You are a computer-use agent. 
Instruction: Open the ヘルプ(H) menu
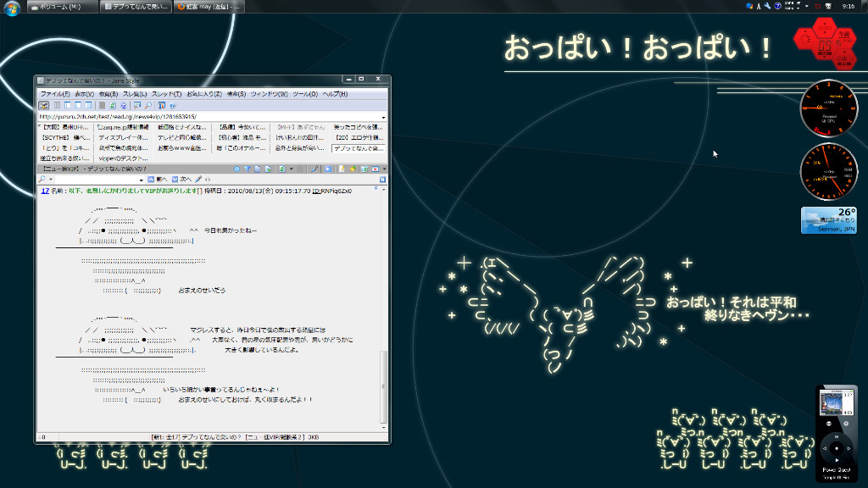(x=335, y=94)
